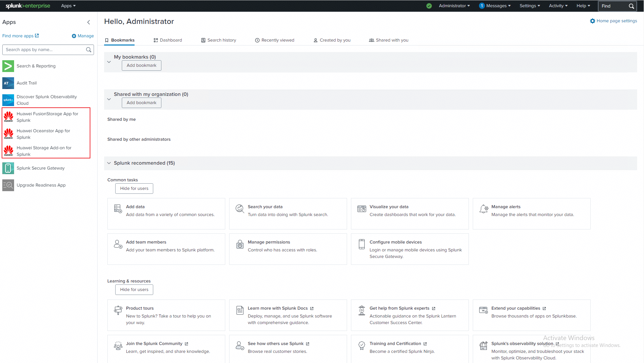Click the green health status check icon

click(429, 6)
